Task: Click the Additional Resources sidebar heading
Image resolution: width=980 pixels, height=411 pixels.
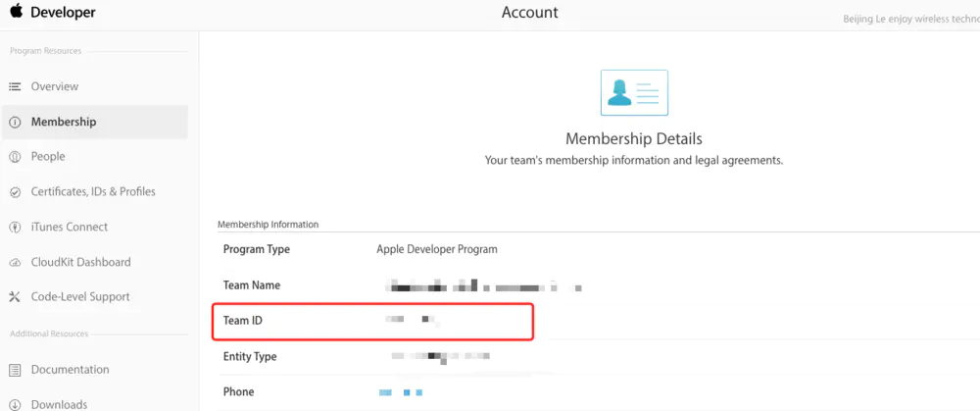Action: tap(49, 334)
